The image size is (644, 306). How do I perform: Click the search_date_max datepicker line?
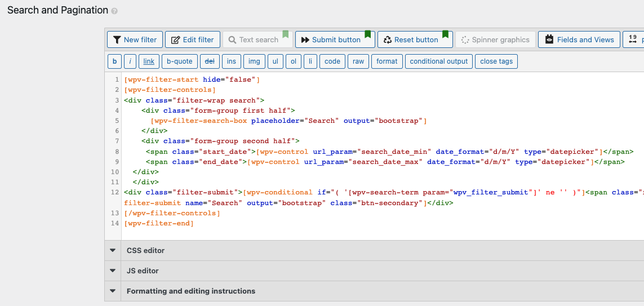[x=385, y=162]
